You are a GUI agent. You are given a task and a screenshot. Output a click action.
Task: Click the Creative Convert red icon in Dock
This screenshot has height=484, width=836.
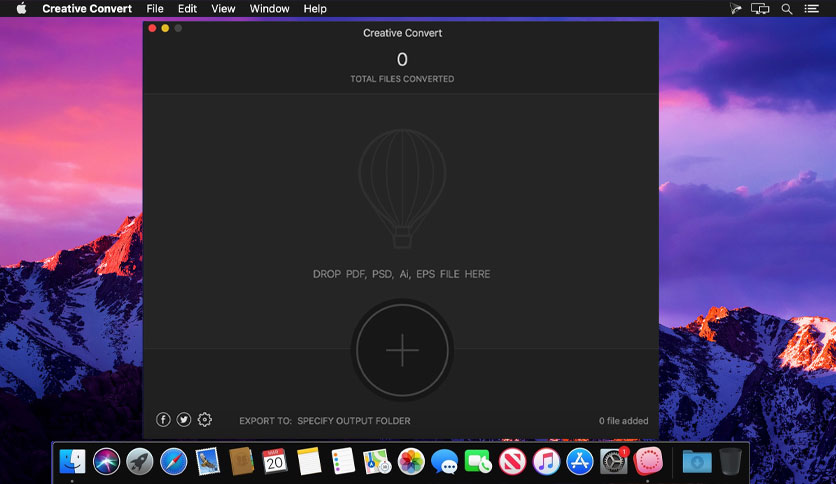point(648,461)
